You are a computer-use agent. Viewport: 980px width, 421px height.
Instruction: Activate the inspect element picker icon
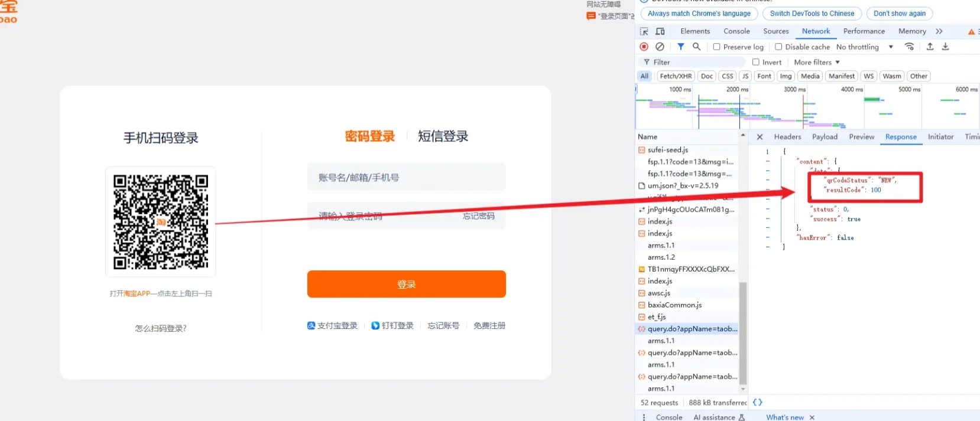644,31
